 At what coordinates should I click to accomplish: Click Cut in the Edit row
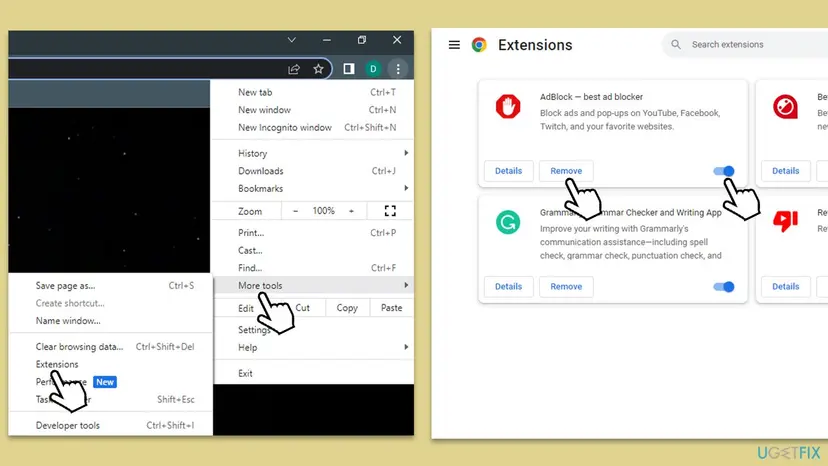(x=303, y=307)
